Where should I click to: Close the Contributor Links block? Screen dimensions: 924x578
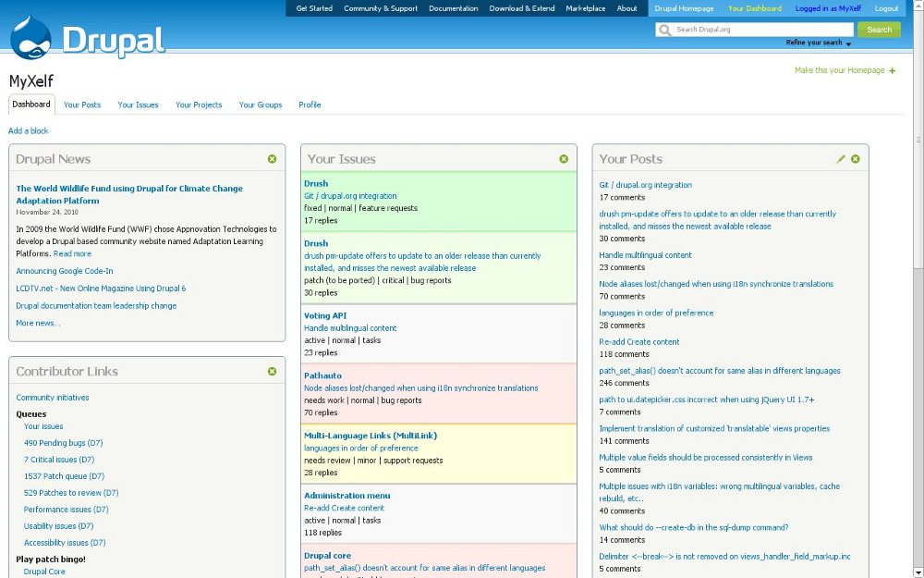coord(272,372)
